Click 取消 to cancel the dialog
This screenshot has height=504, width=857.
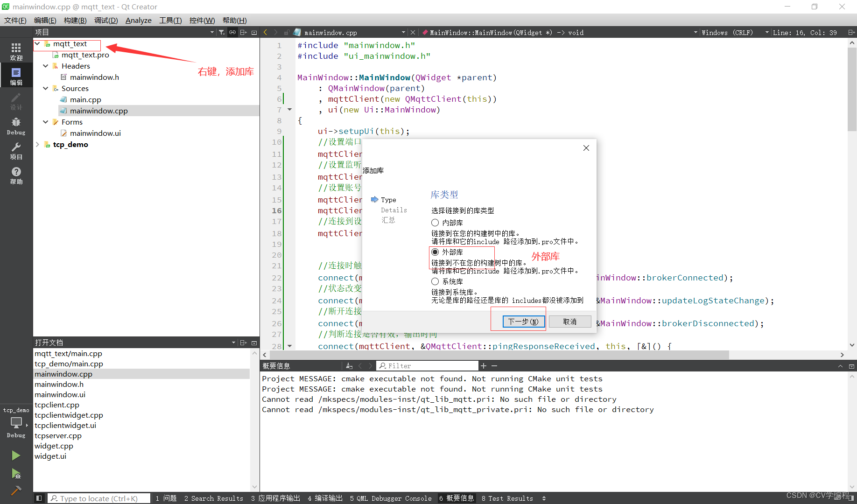tap(570, 322)
